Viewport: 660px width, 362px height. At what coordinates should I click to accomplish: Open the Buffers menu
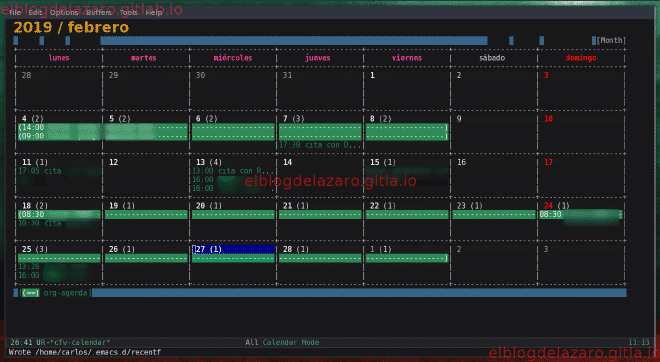(99, 13)
